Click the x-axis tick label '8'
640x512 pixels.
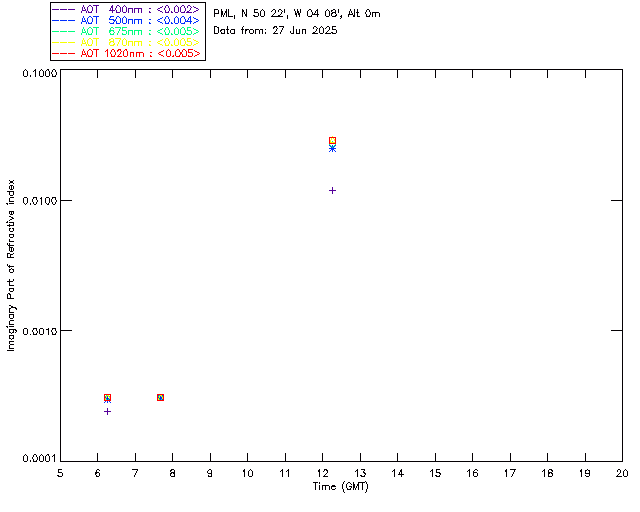tap(173, 473)
